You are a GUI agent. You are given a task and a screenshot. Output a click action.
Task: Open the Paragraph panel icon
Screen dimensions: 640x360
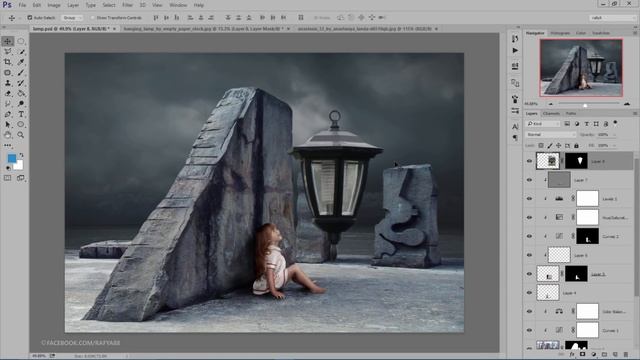pyautogui.click(x=515, y=138)
